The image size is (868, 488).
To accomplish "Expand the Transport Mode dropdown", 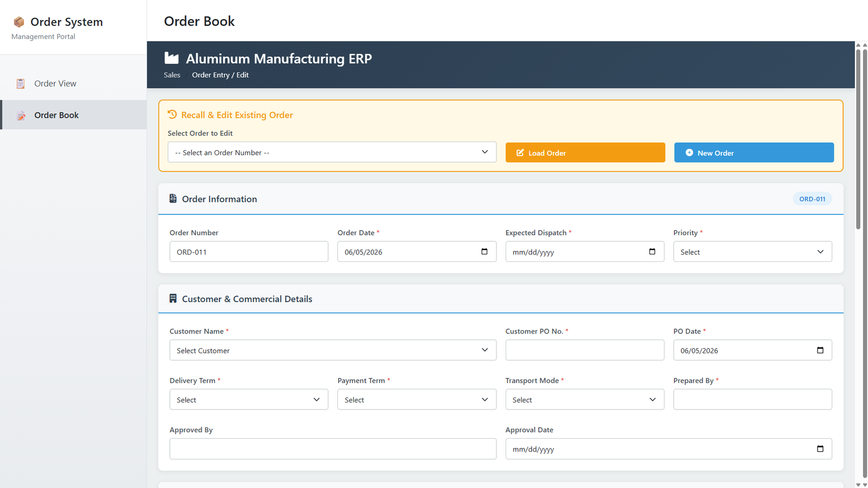I will click(x=585, y=400).
